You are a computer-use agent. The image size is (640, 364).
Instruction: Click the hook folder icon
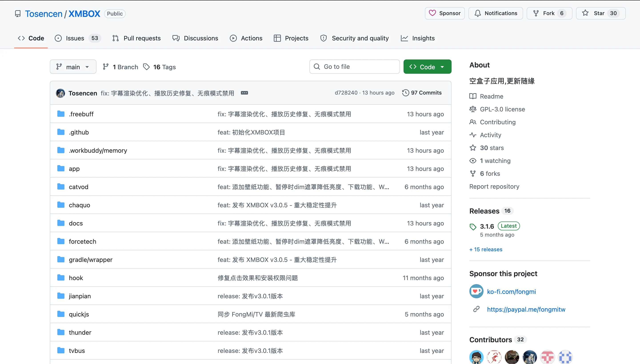point(61,278)
